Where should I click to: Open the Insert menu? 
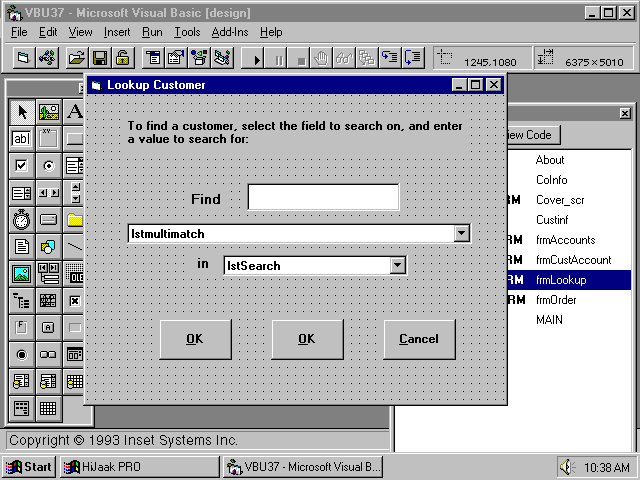(x=117, y=32)
